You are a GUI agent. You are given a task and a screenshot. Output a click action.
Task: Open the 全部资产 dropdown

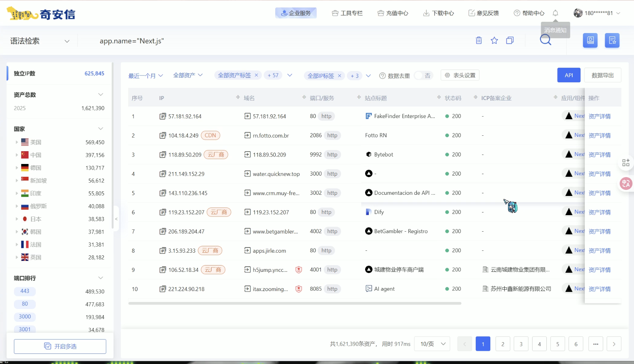[188, 75]
